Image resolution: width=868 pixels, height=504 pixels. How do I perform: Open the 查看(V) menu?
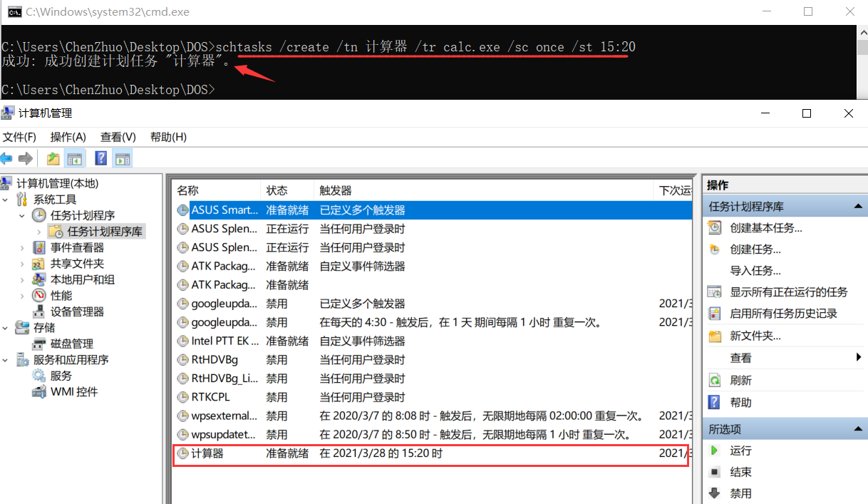(x=118, y=137)
